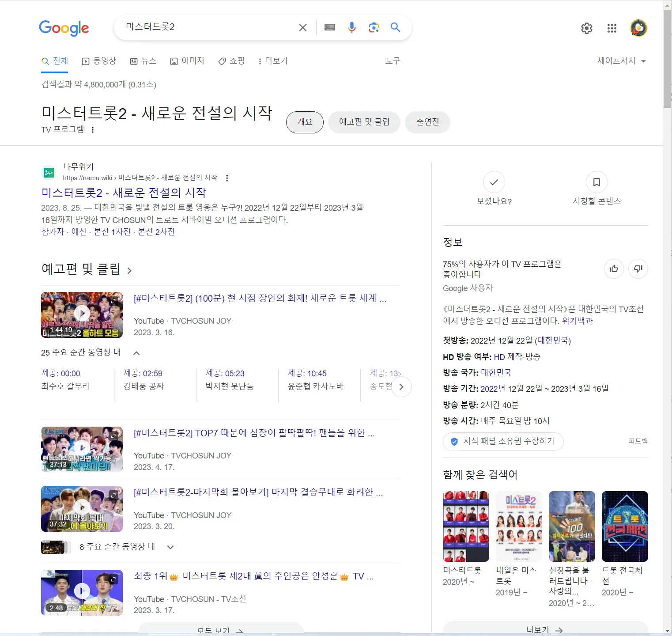Open the 본선 1차전 sitelink

point(112,232)
